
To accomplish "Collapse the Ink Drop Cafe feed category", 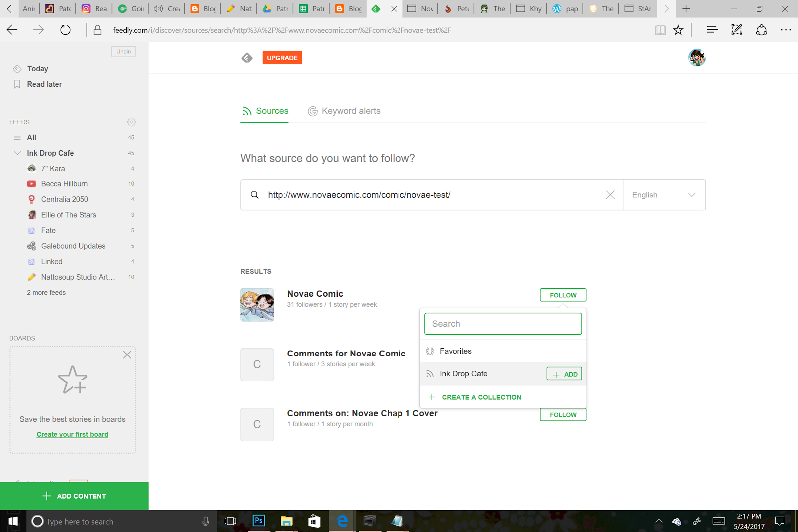I will click(x=17, y=153).
